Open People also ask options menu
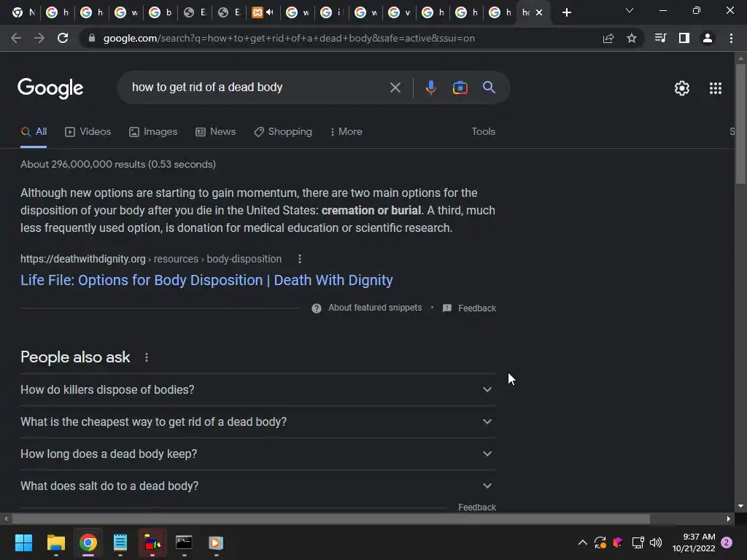747x560 pixels. 146,357
